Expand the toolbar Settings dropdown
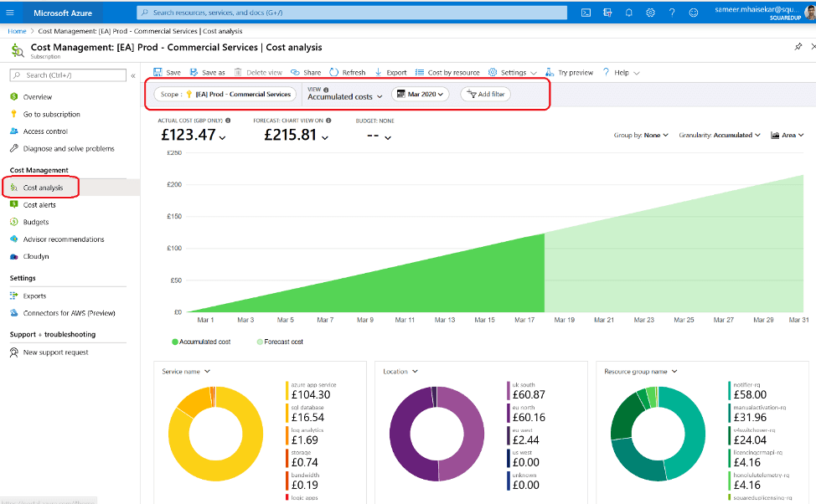 click(513, 72)
